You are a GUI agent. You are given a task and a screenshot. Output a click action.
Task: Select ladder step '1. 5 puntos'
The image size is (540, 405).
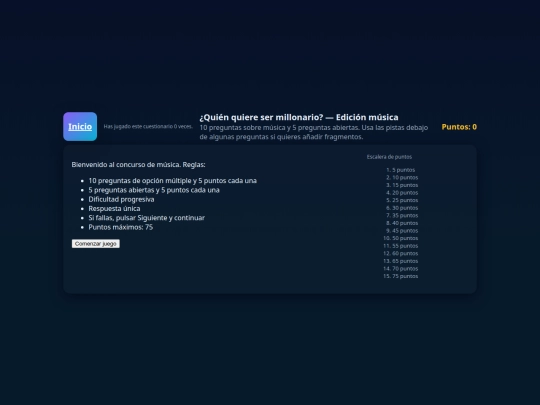[401, 170]
